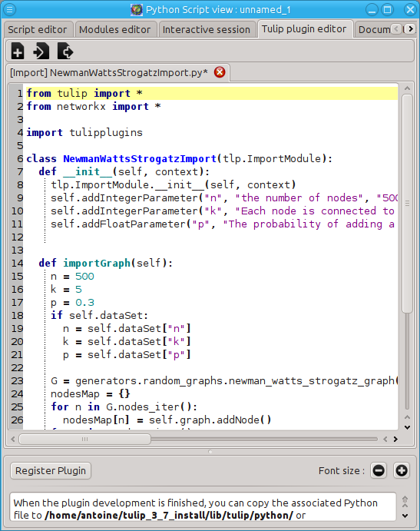Increase font size with plus icon
The height and width of the screenshot is (531, 420).
click(x=402, y=470)
